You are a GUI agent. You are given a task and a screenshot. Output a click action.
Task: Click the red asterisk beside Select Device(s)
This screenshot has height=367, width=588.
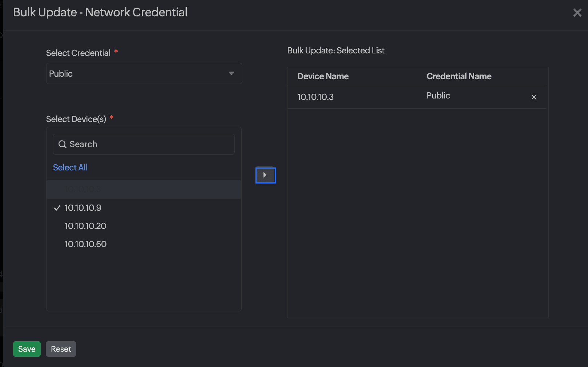[111, 118]
